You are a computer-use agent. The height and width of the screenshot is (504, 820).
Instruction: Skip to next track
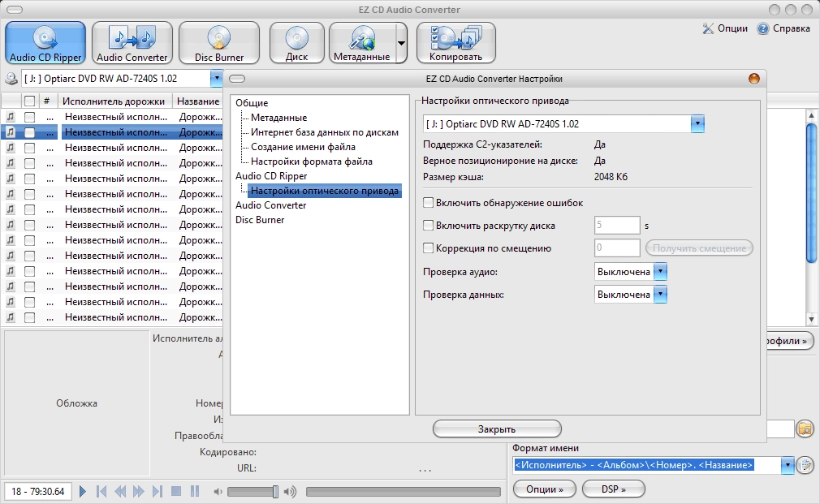(158, 492)
